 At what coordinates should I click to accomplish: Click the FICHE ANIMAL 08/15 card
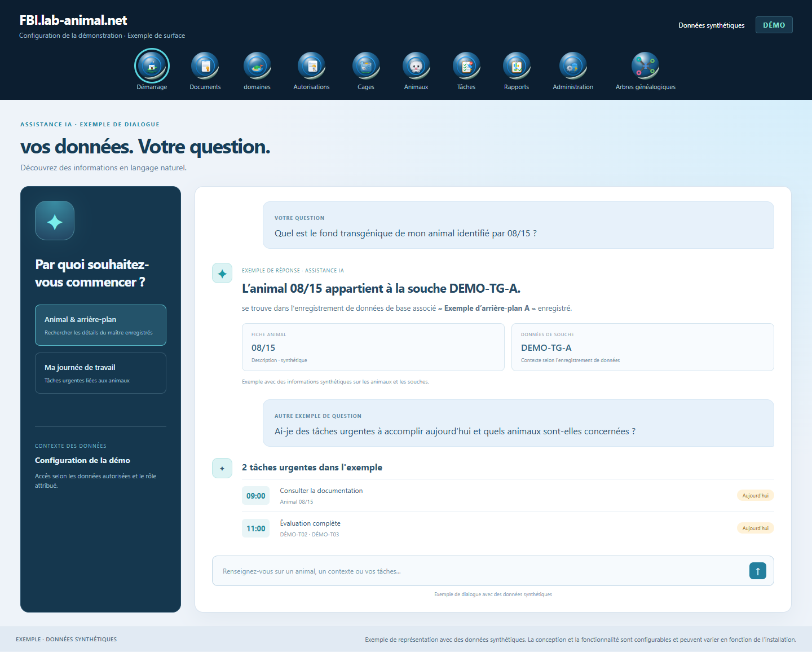tap(373, 347)
